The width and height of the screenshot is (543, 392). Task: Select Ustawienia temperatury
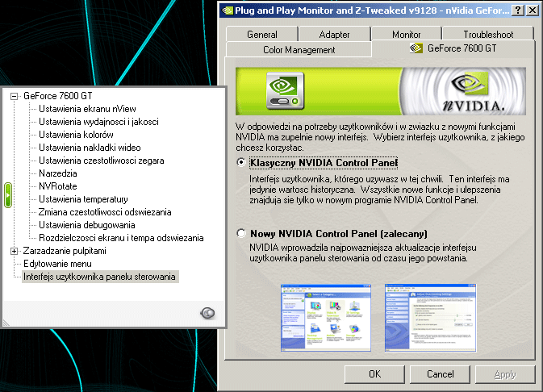coord(83,199)
